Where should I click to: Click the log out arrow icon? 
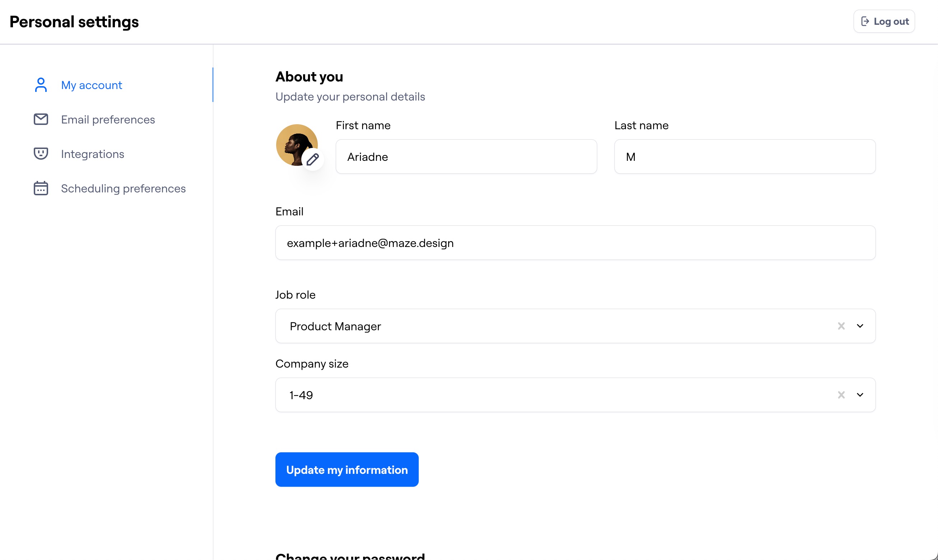click(865, 21)
